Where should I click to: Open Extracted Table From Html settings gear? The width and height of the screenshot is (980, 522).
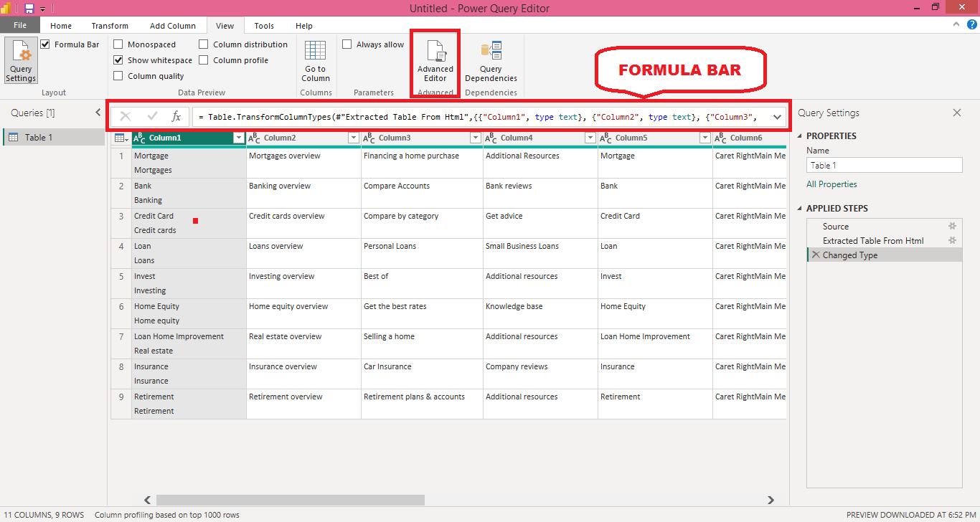pos(953,240)
